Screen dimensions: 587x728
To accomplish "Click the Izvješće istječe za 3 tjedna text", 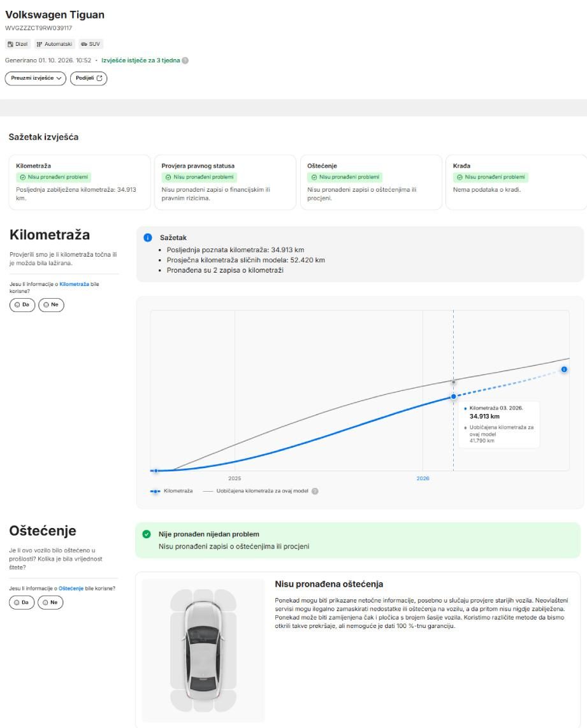I will click(141, 61).
